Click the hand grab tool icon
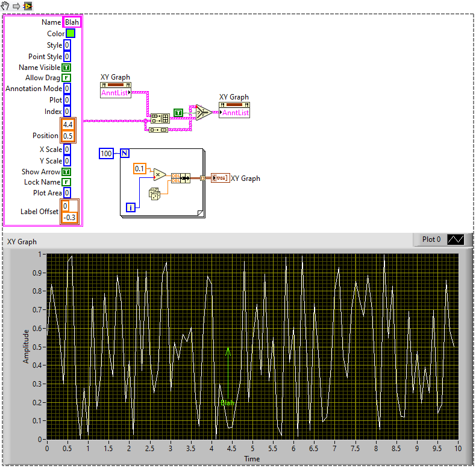Viewport: 476px width, 468px height. (5, 5)
